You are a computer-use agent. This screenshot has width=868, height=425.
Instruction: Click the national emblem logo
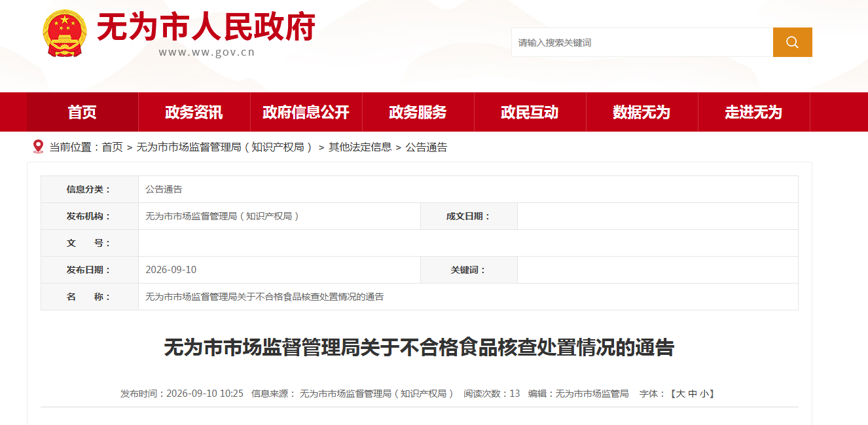tap(64, 33)
